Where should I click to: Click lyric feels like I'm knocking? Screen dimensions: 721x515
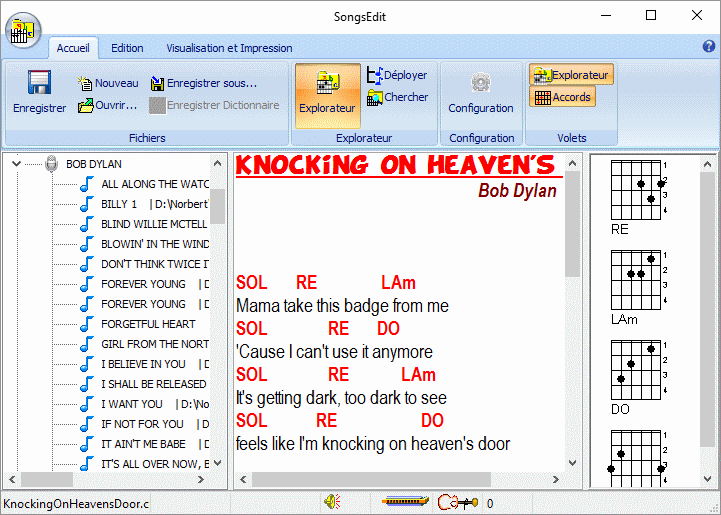(373, 444)
